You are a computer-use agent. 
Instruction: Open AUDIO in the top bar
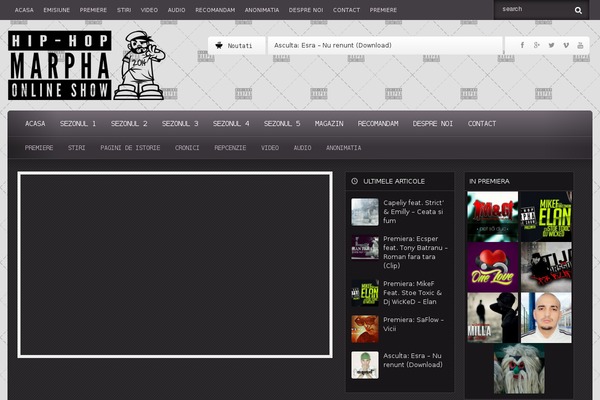click(x=176, y=10)
